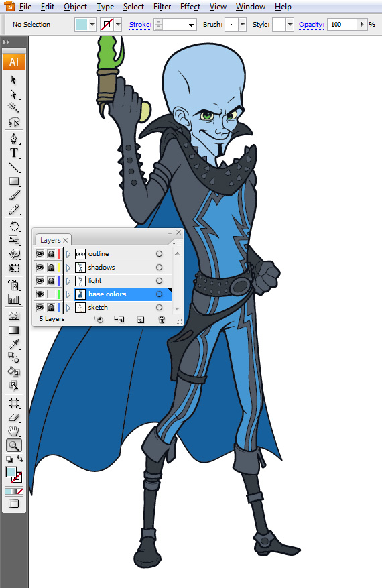Viewport: 382px width, 588px height.
Task: Click the Layers panel tab
Action: point(54,240)
